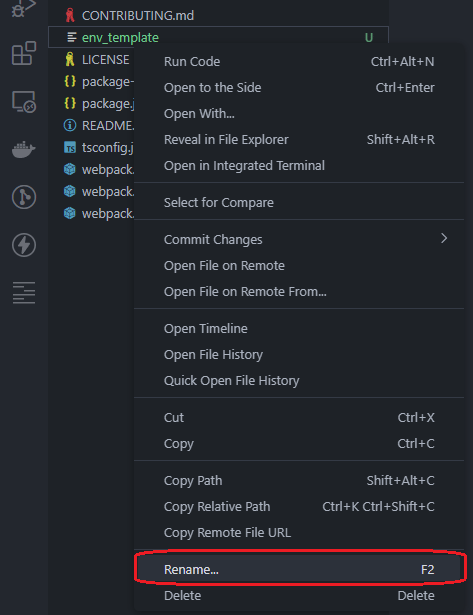Open the Extensions view in activity bar
Viewport: 473px width, 615px height.
(x=24, y=53)
